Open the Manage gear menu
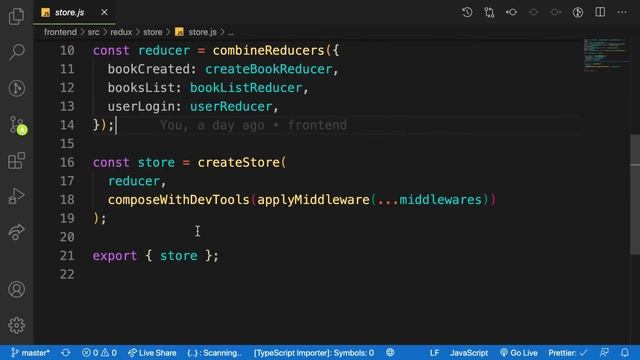 tap(16, 325)
